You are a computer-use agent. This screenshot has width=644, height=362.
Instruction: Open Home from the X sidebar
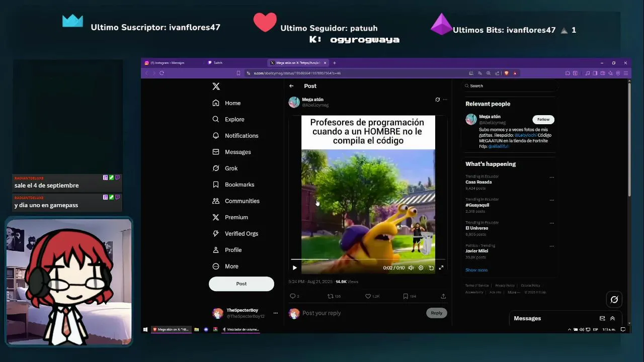click(x=226, y=103)
